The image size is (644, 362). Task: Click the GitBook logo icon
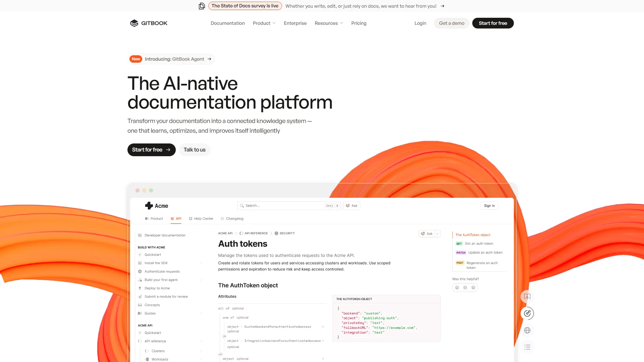(134, 23)
